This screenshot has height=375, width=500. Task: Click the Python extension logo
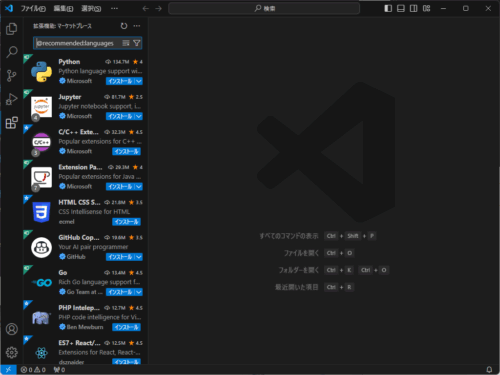[x=41, y=72]
